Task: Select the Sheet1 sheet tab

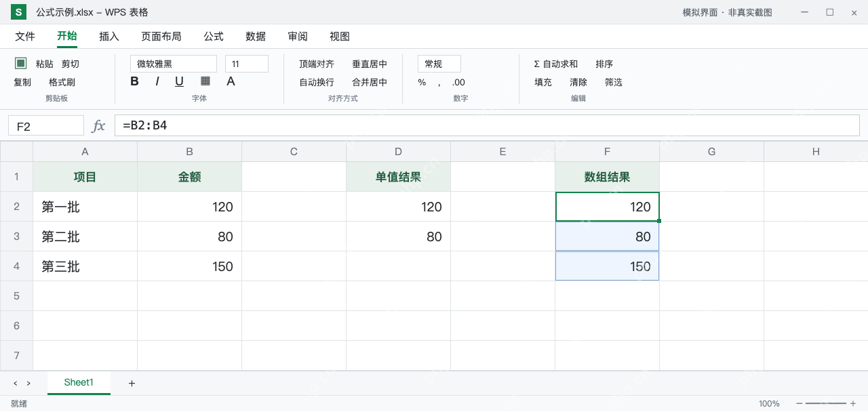Action: click(79, 382)
